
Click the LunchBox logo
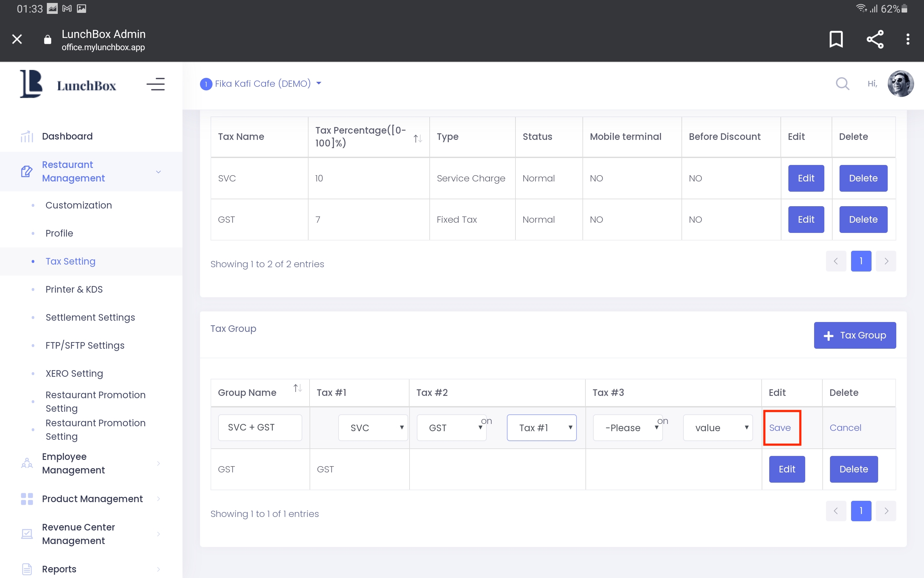pyautogui.click(x=68, y=84)
